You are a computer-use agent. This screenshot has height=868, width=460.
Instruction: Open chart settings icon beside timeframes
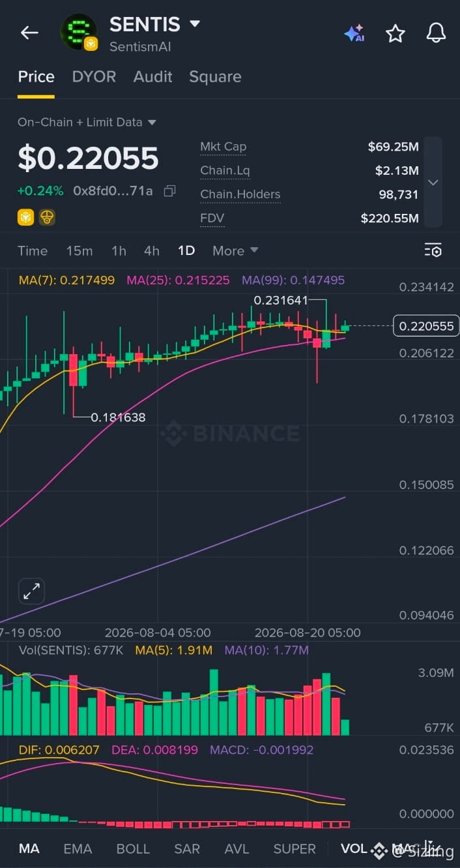point(433,250)
